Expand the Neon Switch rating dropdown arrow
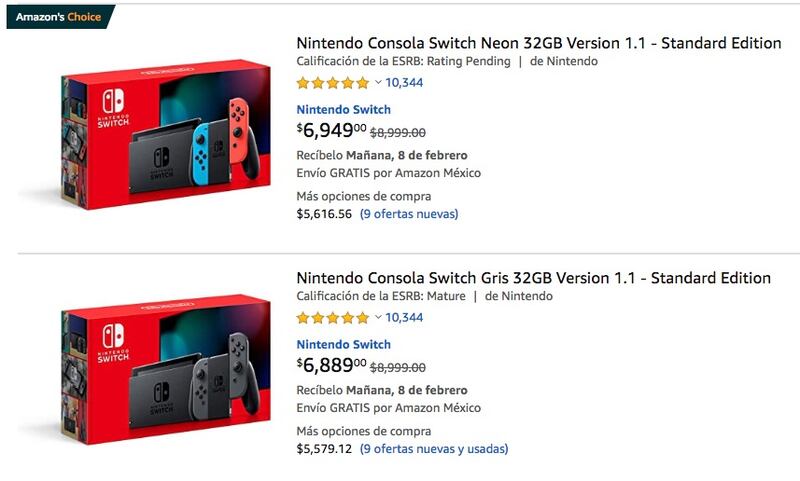The image size is (800, 481). click(x=378, y=83)
